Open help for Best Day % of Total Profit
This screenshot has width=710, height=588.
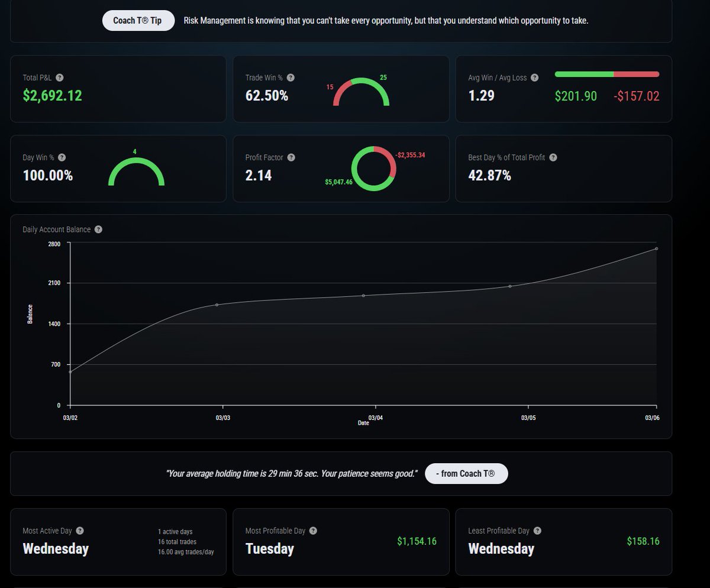coord(553,157)
